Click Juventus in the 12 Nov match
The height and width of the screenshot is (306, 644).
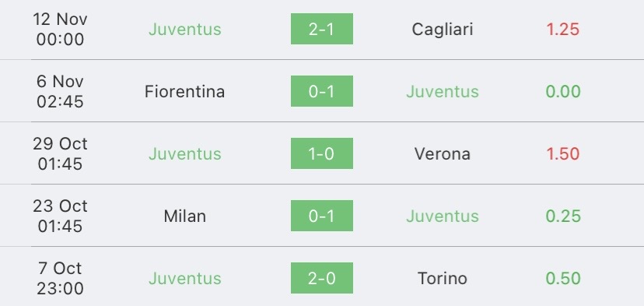(185, 30)
